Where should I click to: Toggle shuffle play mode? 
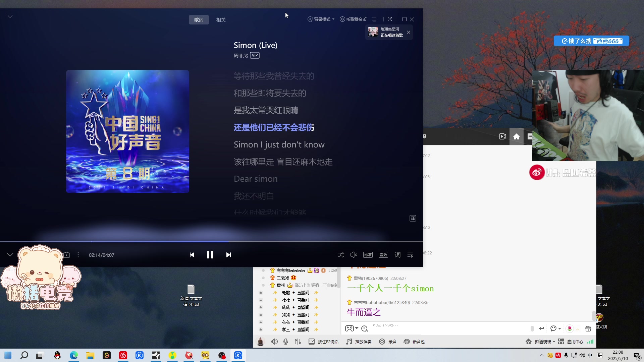click(341, 255)
